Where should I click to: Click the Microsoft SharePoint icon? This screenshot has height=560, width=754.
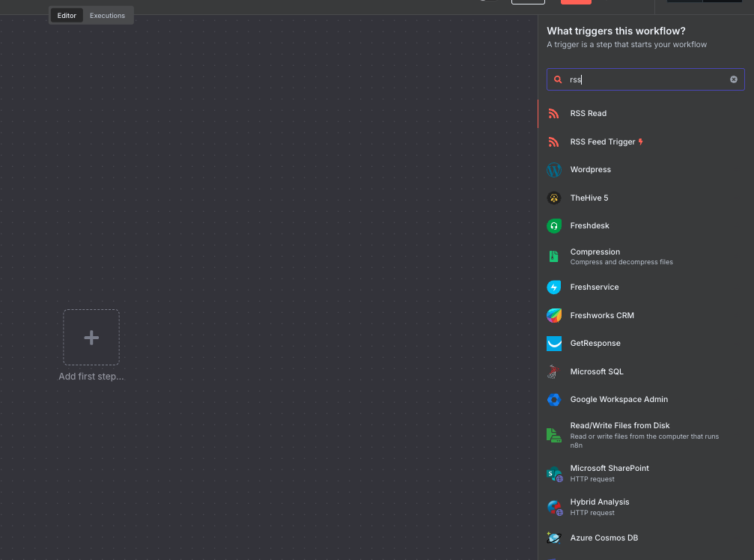(x=554, y=474)
